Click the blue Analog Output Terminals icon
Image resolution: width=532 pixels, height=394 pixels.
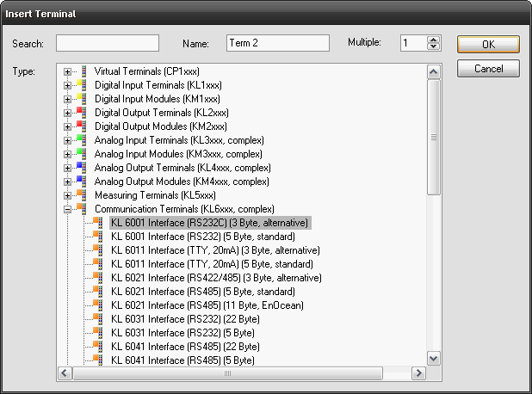click(82, 168)
